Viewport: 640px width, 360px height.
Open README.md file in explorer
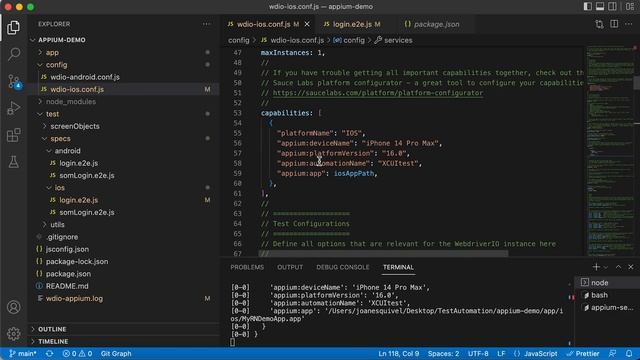pyautogui.click(x=124, y=286)
